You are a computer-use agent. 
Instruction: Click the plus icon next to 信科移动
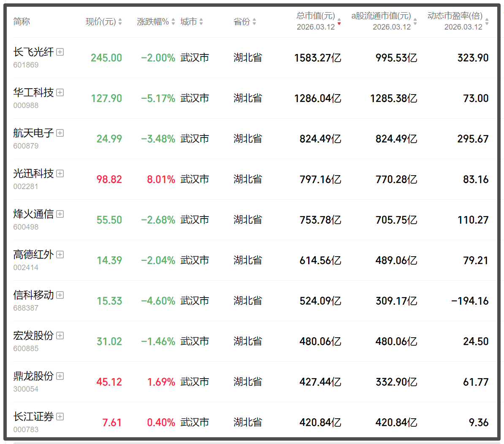click(60, 295)
